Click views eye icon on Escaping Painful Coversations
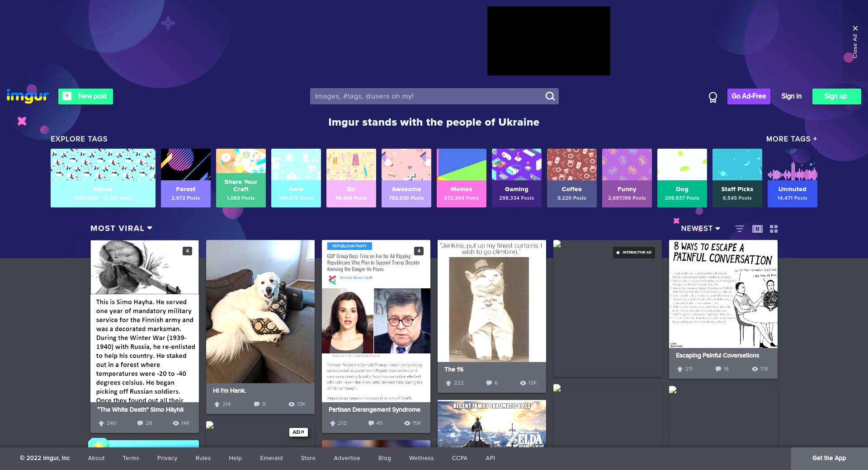Viewport: 868px width, 470px height. (x=755, y=369)
